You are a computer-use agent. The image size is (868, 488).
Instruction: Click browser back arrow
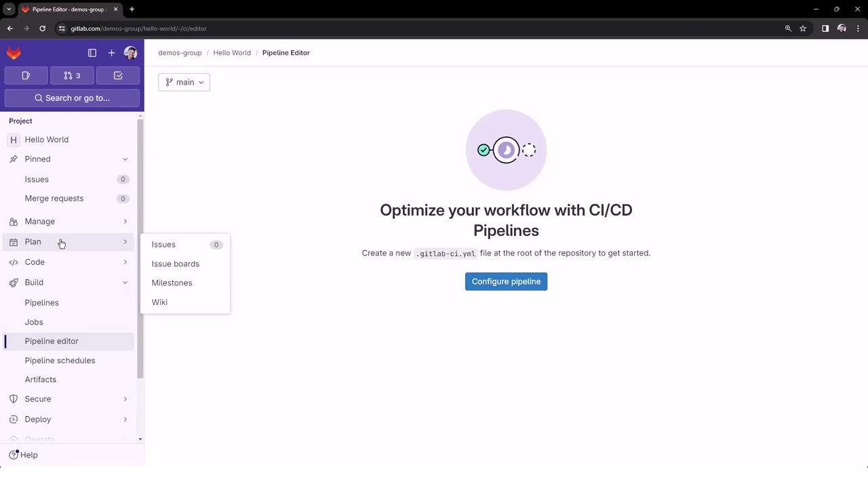click(9, 28)
